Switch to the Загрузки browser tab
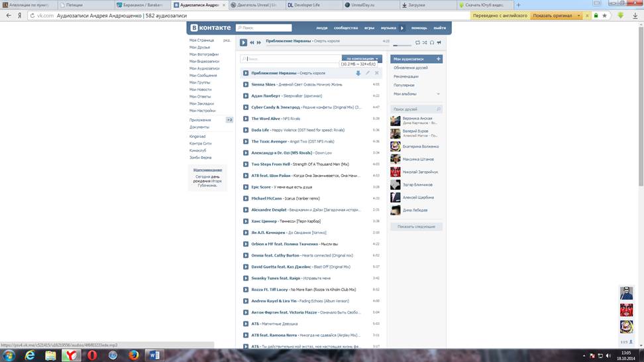The height and width of the screenshot is (362, 644). pyautogui.click(x=427, y=5)
